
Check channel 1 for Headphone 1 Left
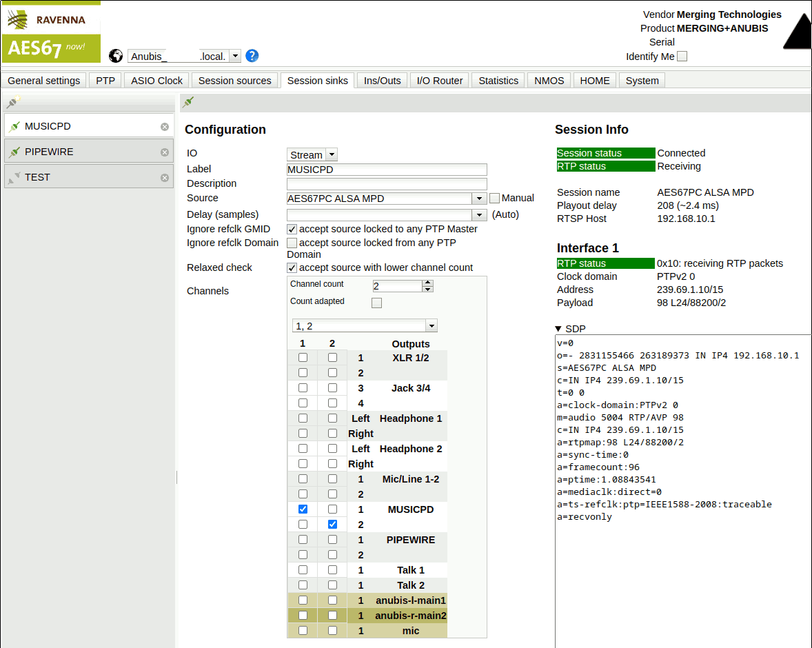pyautogui.click(x=303, y=418)
